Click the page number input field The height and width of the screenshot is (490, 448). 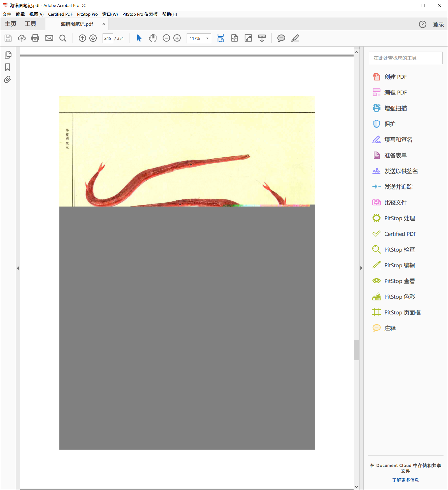point(108,38)
